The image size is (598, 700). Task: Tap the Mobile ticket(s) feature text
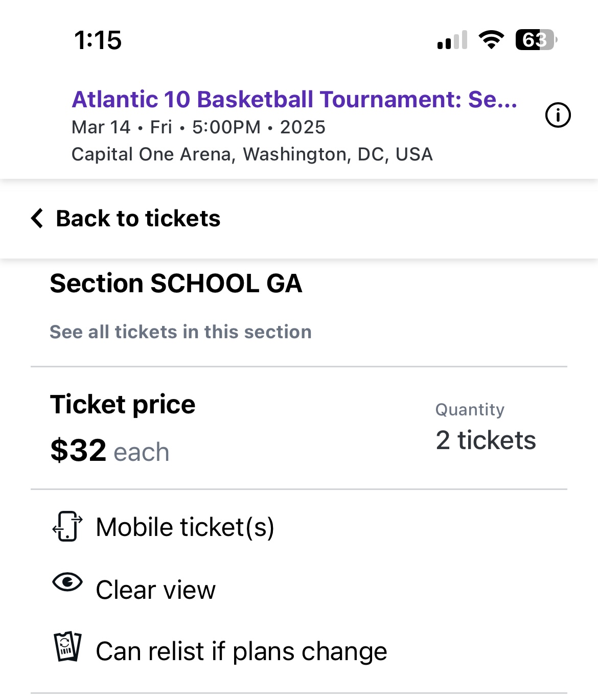click(185, 527)
